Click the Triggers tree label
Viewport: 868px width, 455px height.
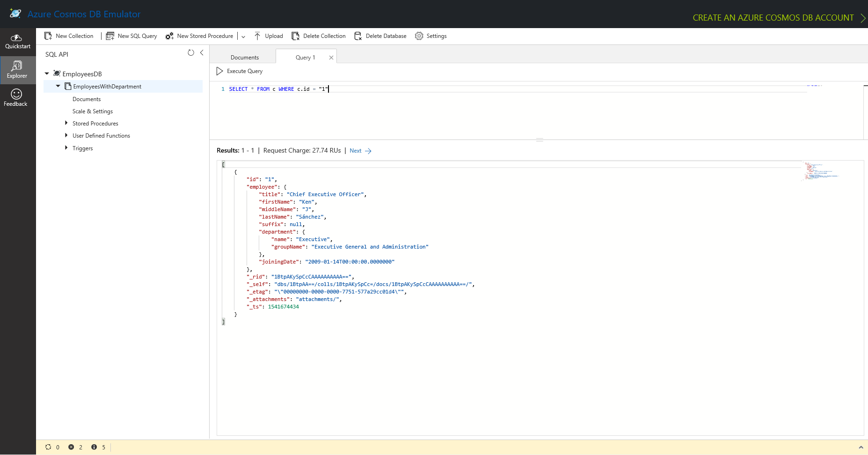pyautogui.click(x=82, y=148)
